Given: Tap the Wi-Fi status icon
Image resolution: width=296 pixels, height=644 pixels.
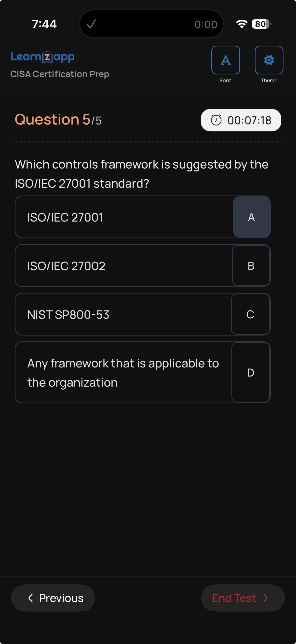Looking at the screenshot, I should pos(242,24).
